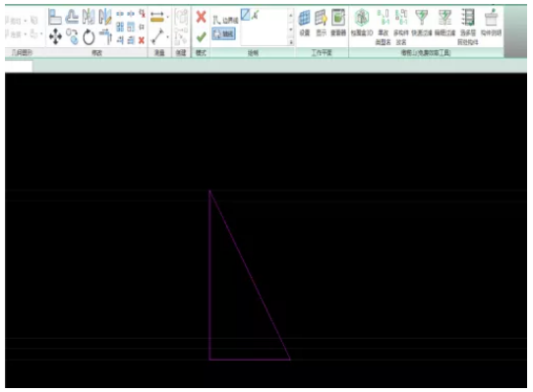The height and width of the screenshot is (392, 533).
Task: Click the upper greyed icon in Geometry panel
Action: (34, 21)
